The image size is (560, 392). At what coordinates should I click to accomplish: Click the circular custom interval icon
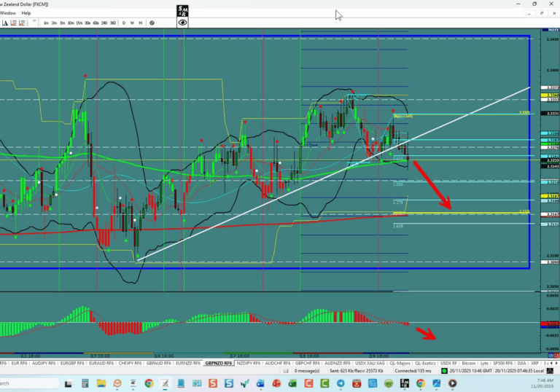(x=152, y=23)
